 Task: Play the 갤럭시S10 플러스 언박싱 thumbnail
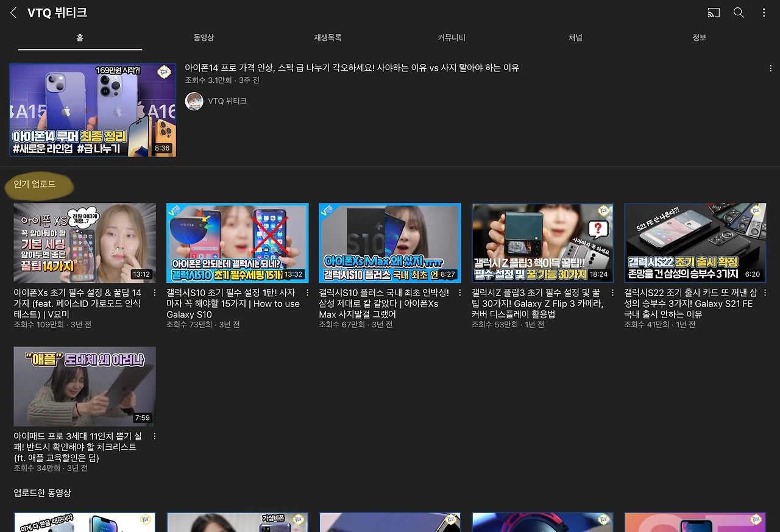click(x=390, y=243)
